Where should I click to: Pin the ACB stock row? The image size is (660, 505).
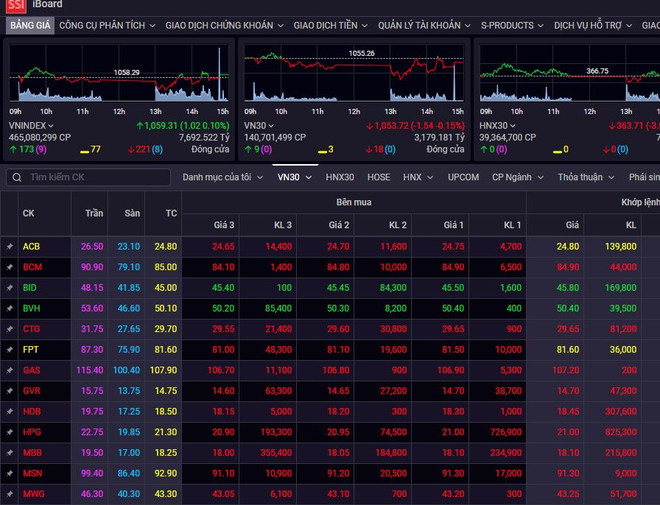[9, 246]
